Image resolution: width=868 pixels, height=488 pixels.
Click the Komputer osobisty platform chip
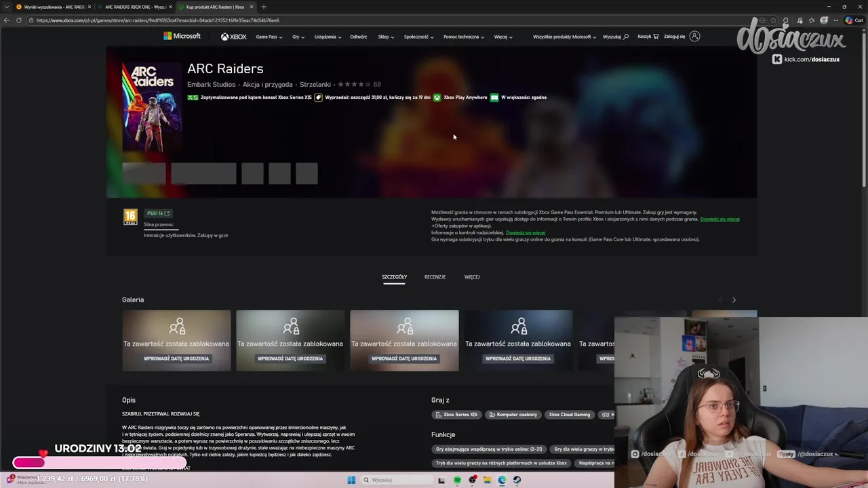click(513, 415)
